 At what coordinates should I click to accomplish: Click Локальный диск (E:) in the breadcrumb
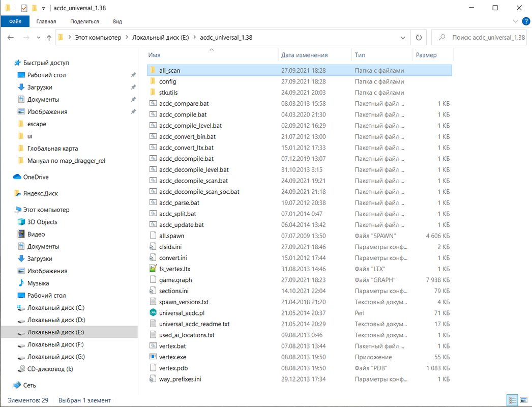[161, 37]
